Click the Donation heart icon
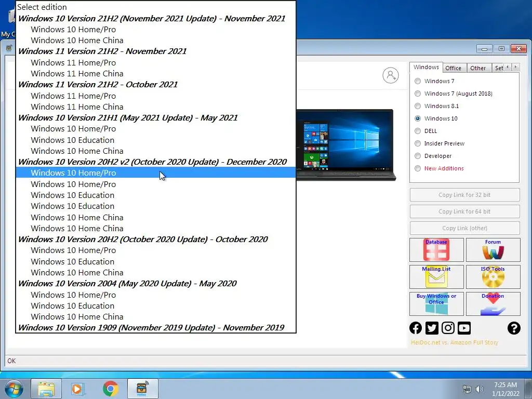 (493, 303)
